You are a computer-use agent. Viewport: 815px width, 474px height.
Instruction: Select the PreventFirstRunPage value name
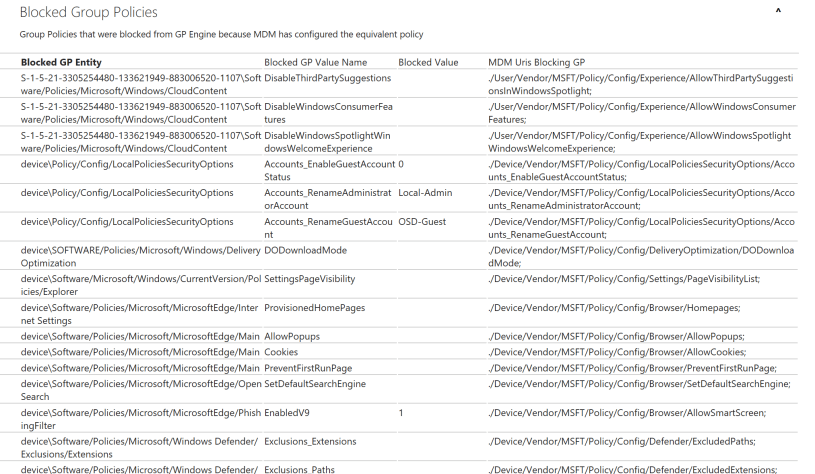[x=308, y=368]
